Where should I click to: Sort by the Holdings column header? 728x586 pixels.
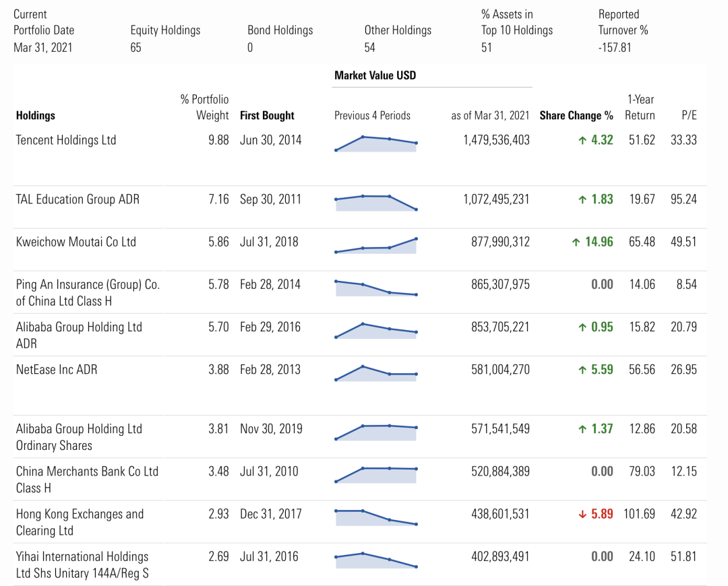(35, 116)
